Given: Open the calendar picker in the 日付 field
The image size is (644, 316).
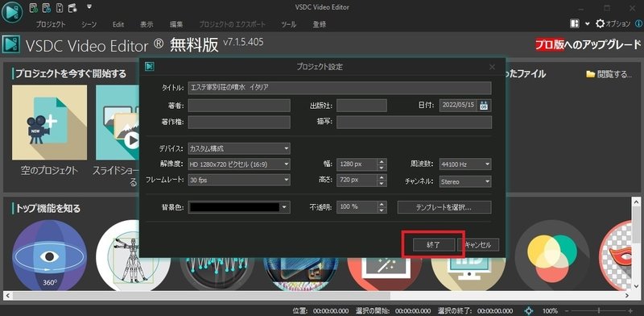Looking at the screenshot, I should coord(485,106).
